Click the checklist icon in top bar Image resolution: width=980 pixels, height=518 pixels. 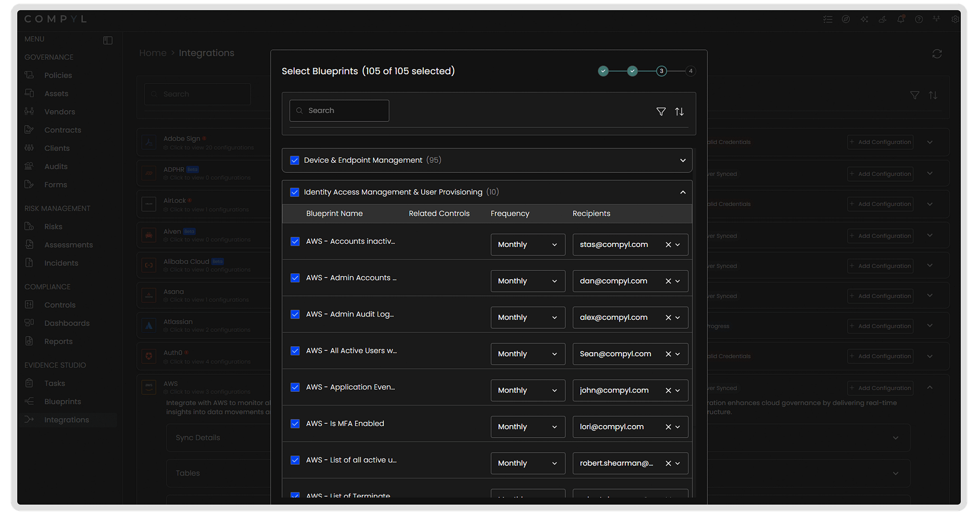[x=828, y=19]
